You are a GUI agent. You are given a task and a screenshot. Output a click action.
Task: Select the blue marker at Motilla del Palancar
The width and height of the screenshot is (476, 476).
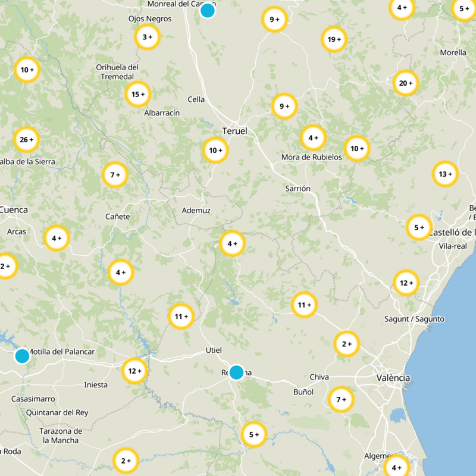click(22, 356)
